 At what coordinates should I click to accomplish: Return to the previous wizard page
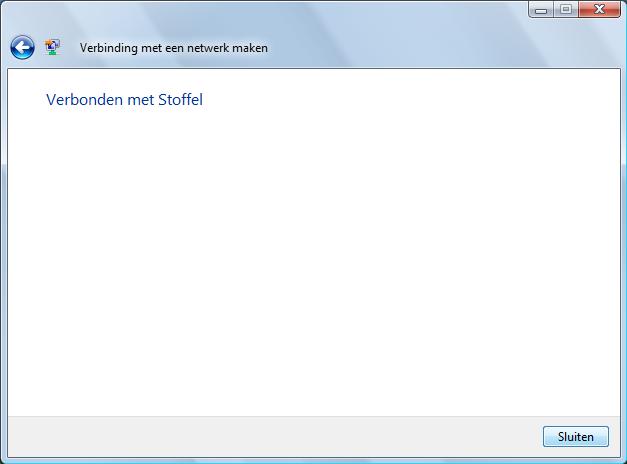(x=22, y=48)
